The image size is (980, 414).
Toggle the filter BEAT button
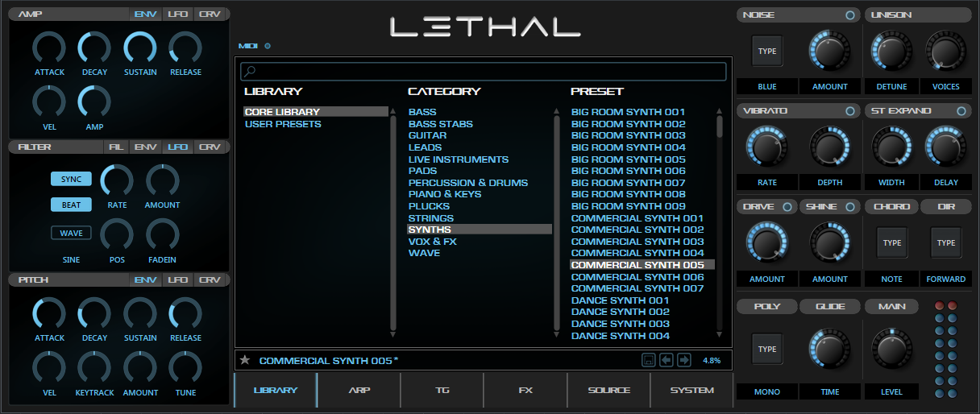tap(71, 205)
